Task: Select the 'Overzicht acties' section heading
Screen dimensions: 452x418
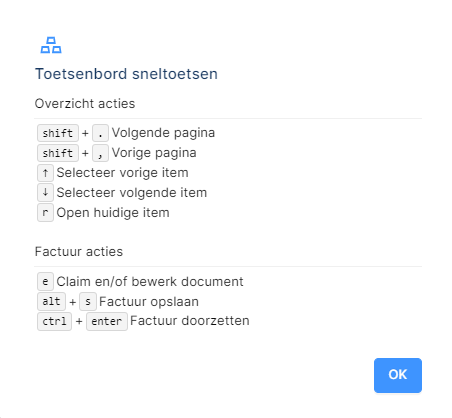Action: pyautogui.click(x=85, y=104)
